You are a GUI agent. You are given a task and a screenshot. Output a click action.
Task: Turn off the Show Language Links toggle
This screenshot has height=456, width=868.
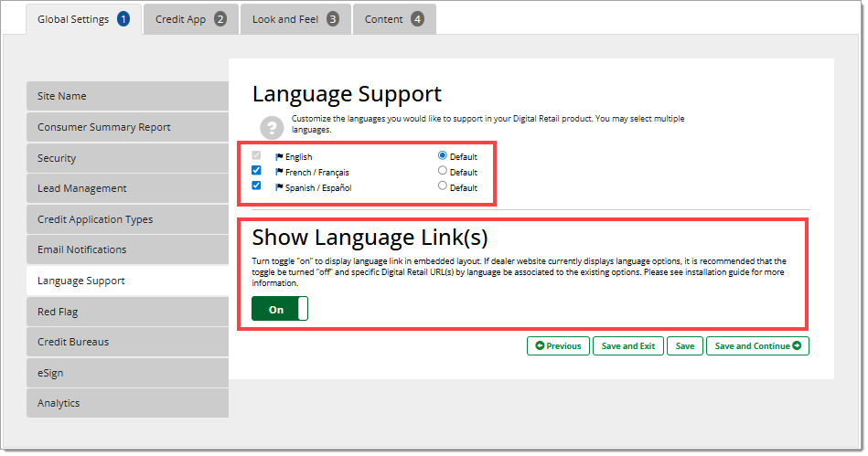(280, 310)
